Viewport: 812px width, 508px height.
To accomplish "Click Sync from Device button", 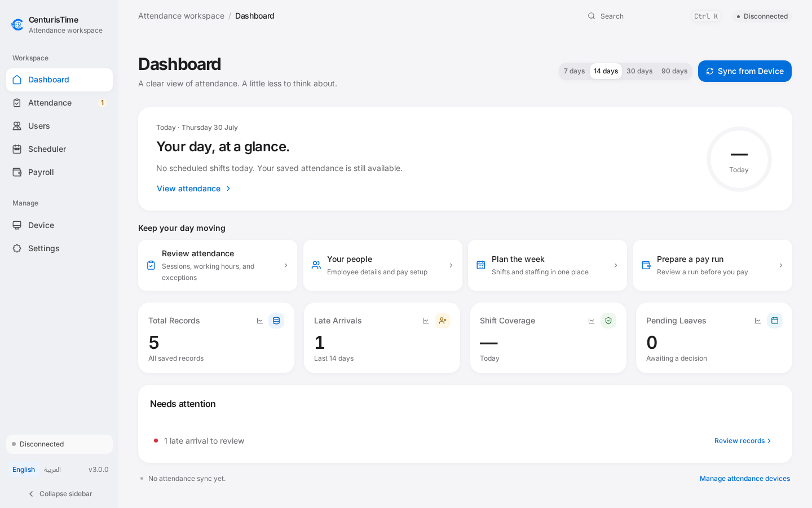I will pos(745,71).
